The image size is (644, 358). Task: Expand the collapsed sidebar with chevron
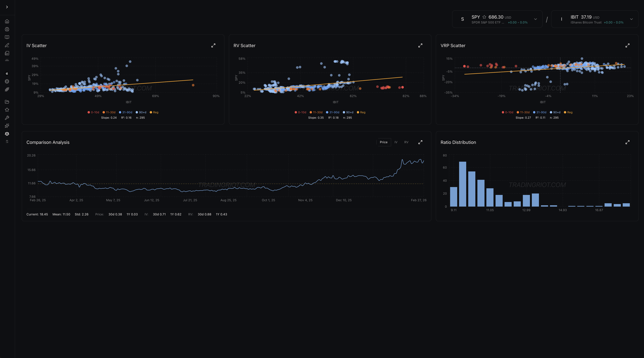click(7, 7)
